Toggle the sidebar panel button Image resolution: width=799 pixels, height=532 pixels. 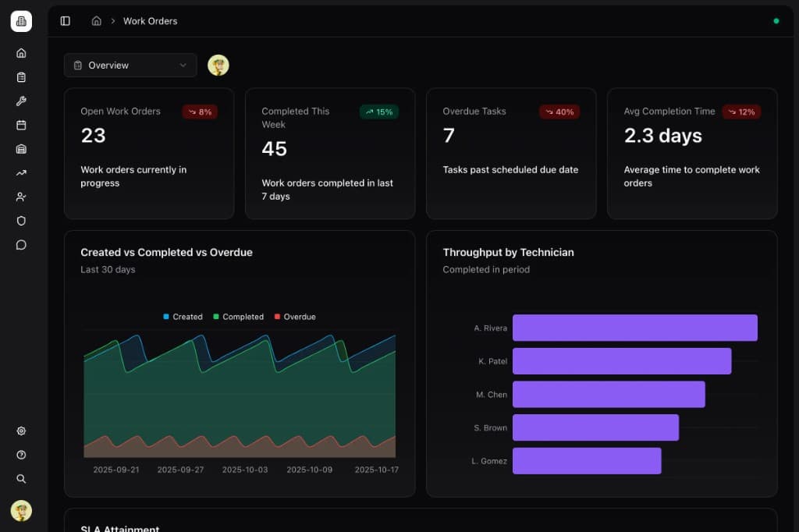coord(66,21)
